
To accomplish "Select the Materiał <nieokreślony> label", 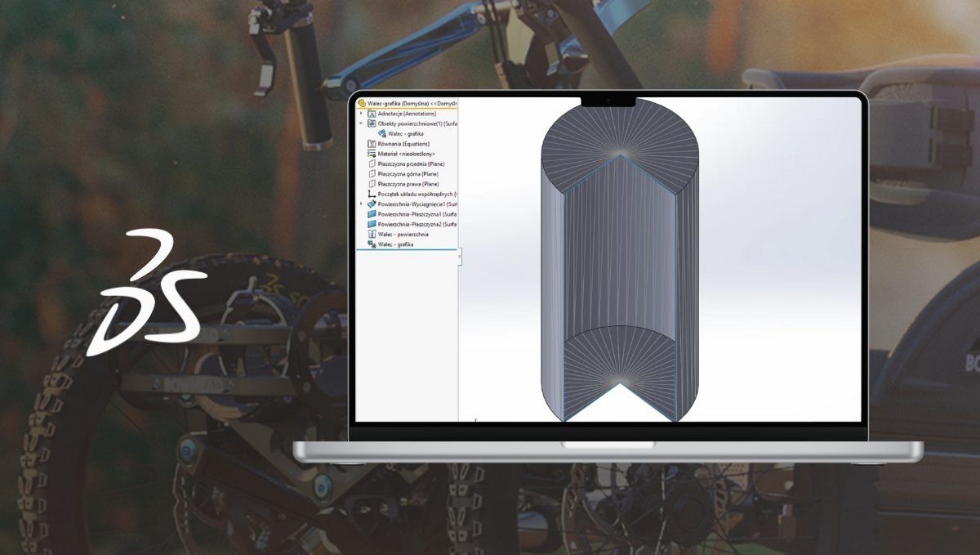I will (x=407, y=154).
